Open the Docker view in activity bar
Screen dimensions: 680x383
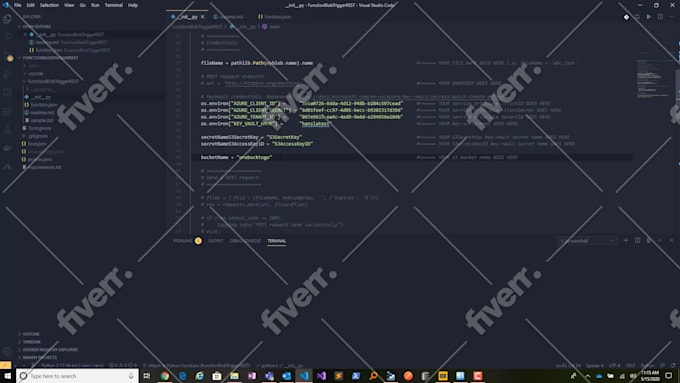[7, 148]
